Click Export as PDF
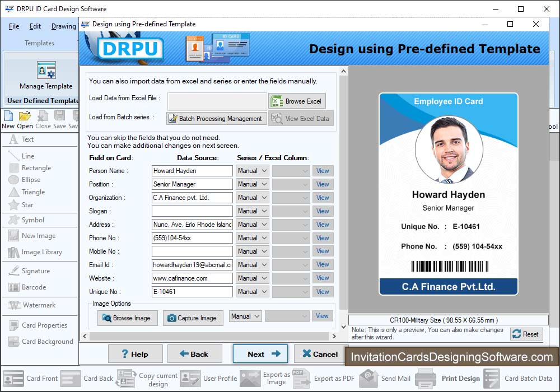The height and width of the screenshot is (392, 560). (324, 379)
